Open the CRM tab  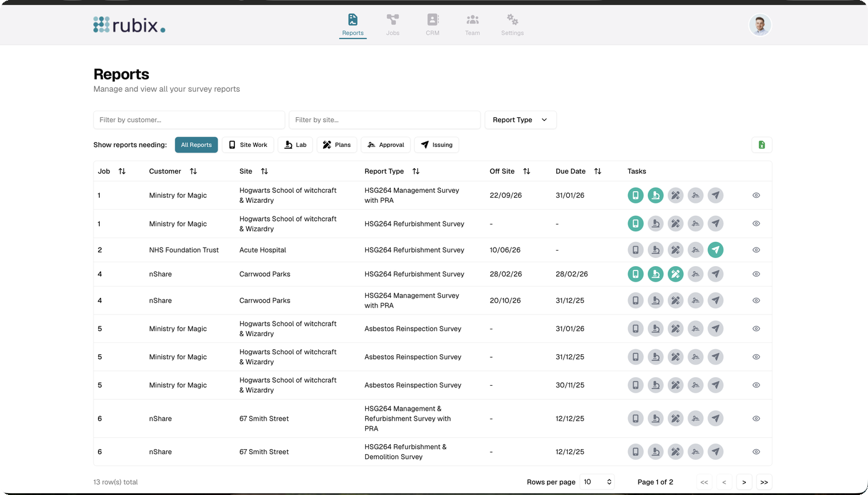click(x=433, y=25)
